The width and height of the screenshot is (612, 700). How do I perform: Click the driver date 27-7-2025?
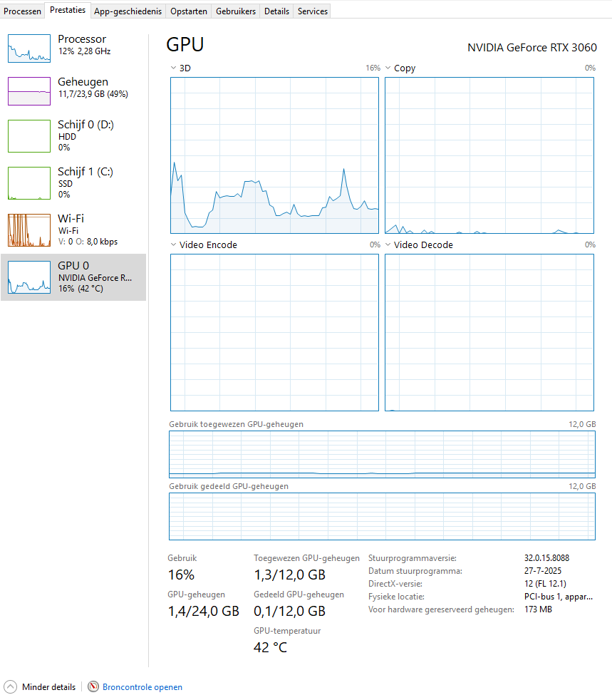(x=542, y=571)
